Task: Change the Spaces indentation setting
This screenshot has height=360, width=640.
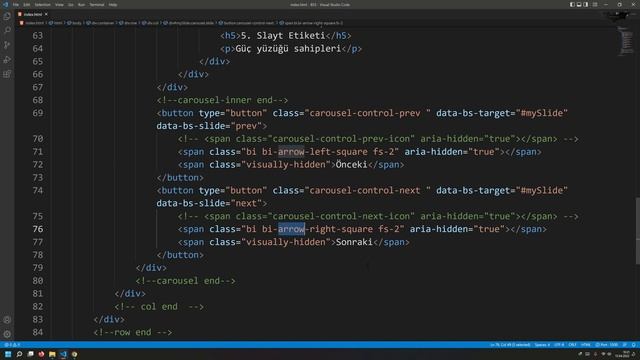Action: (x=542, y=345)
